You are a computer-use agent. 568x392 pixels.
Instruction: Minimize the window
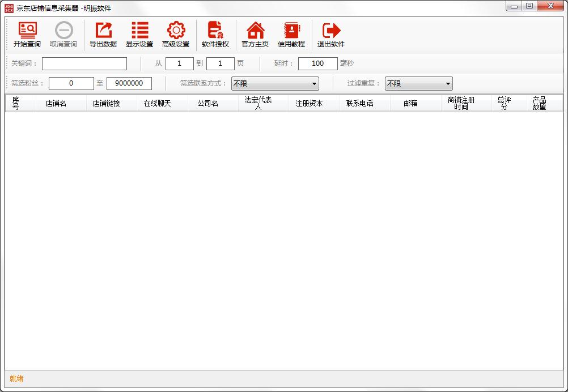[x=514, y=6]
